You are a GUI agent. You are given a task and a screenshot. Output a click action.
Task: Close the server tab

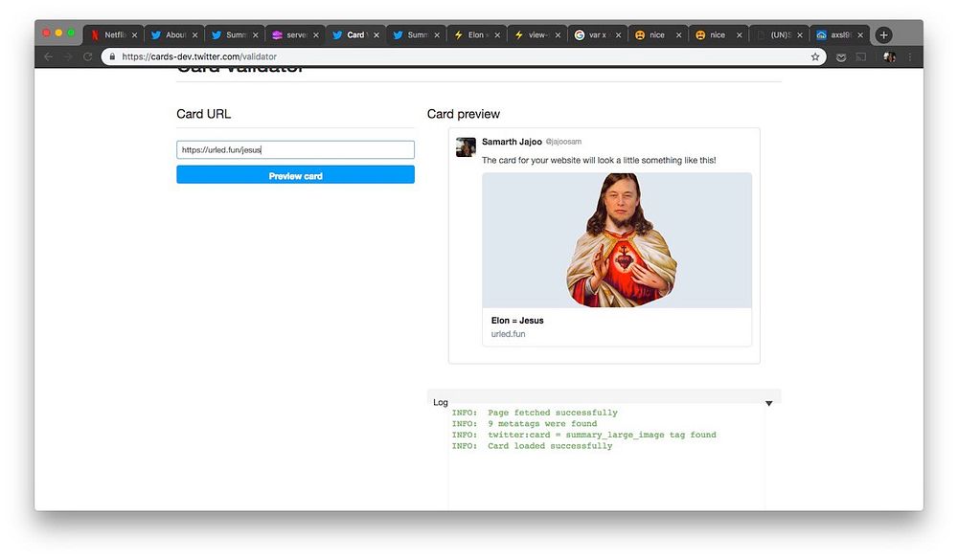click(x=316, y=35)
